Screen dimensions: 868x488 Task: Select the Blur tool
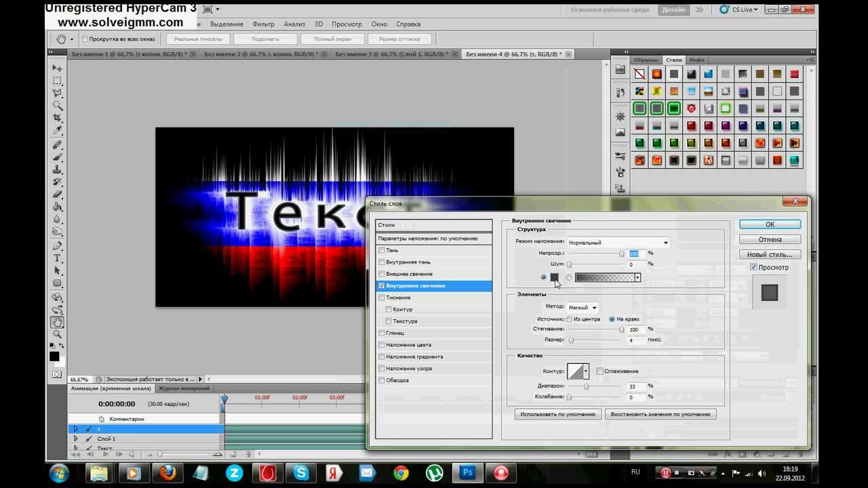pos(58,219)
